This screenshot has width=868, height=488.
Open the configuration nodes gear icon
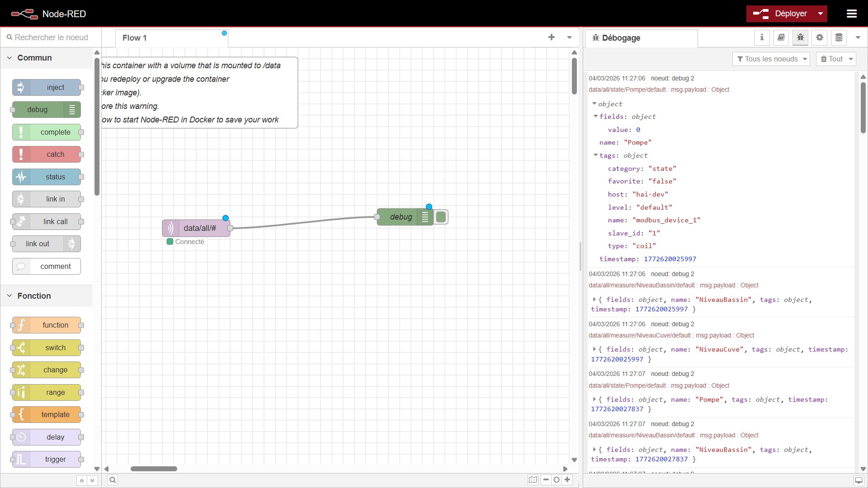(x=820, y=38)
